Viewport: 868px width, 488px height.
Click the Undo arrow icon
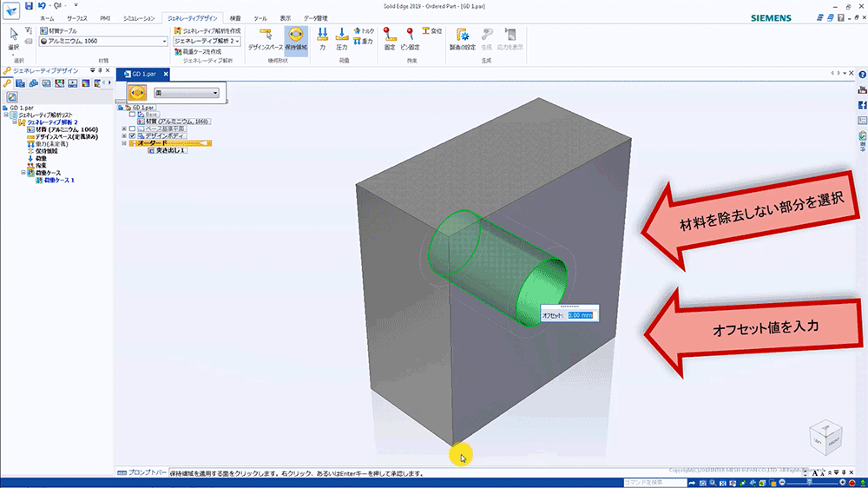click(x=42, y=5)
